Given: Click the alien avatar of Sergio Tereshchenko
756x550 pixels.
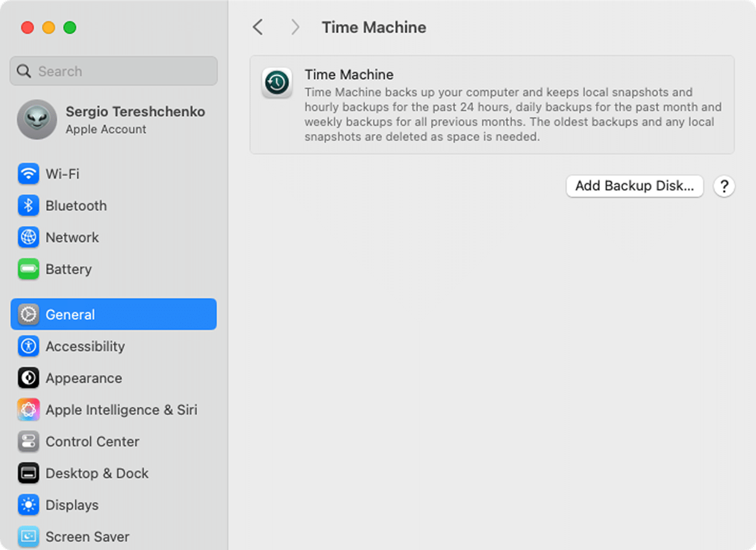Looking at the screenshot, I should (37, 120).
